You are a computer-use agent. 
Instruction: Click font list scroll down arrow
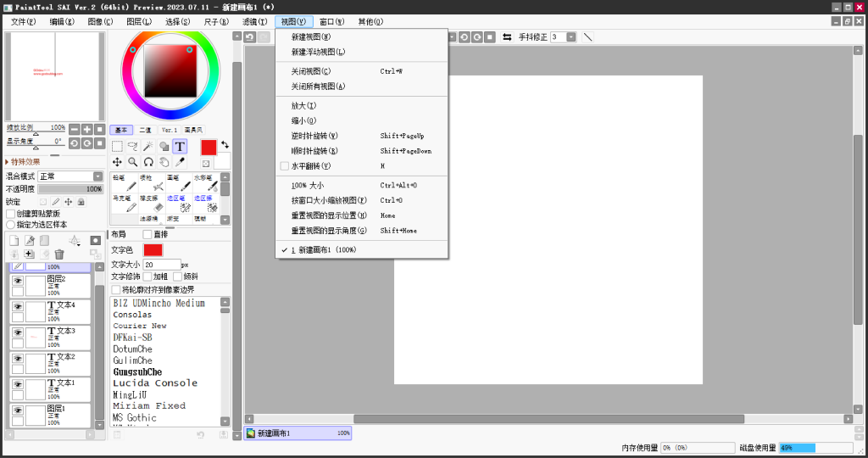point(225,421)
